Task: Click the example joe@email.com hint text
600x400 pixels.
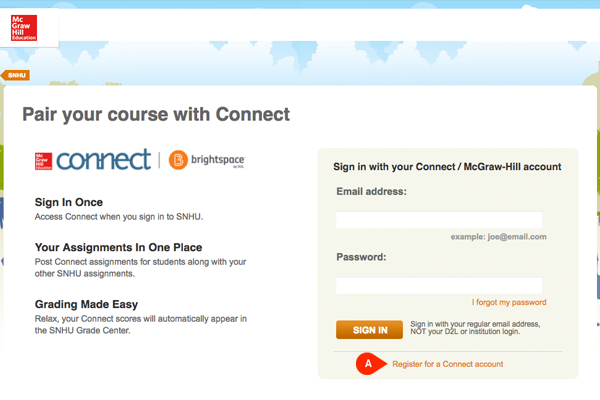Action: click(498, 237)
